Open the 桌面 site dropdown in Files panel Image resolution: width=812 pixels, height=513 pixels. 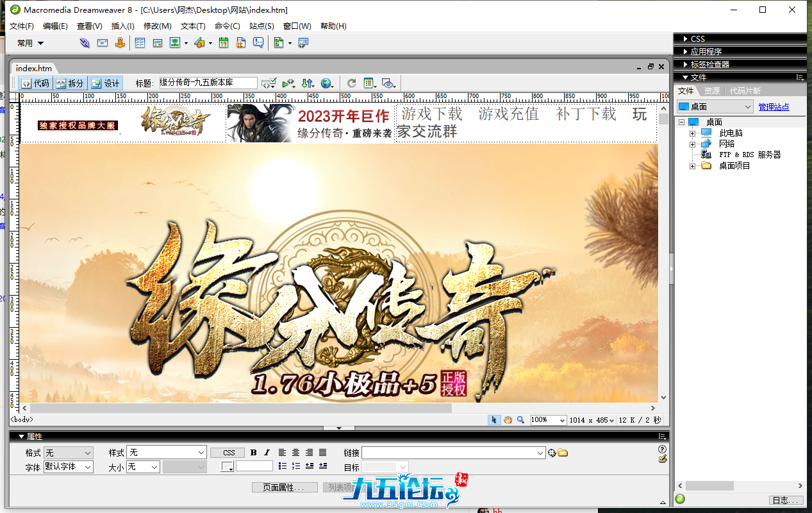coord(715,107)
